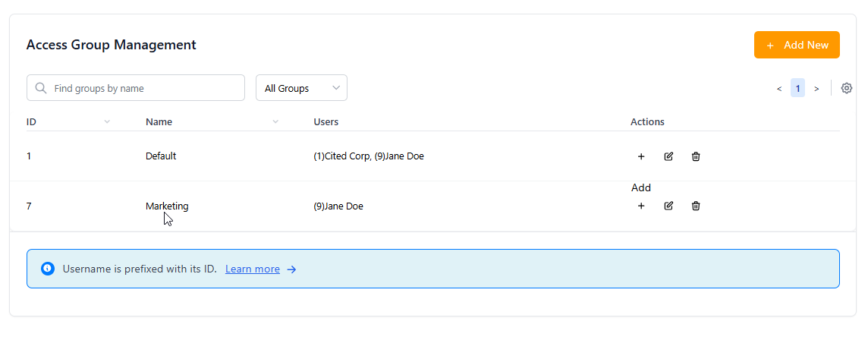This screenshot has width=868, height=340.
Task: Click the blue info icon in banner
Action: pyautogui.click(x=48, y=269)
